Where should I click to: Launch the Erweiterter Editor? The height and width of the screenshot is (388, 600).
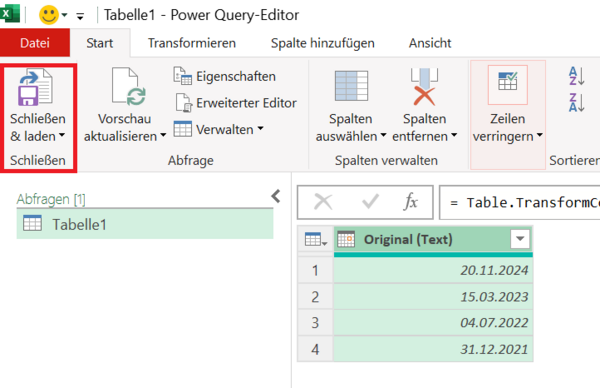click(x=184, y=103)
